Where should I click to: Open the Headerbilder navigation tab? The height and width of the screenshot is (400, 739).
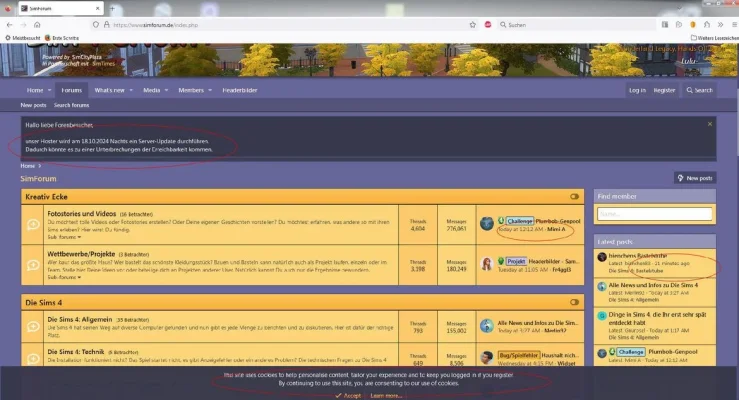pos(240,90)
